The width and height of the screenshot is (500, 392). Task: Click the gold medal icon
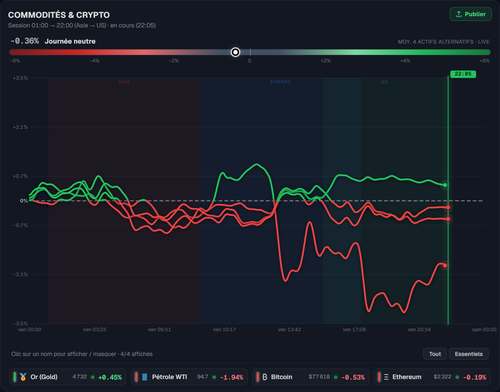[x=23, y=377]
